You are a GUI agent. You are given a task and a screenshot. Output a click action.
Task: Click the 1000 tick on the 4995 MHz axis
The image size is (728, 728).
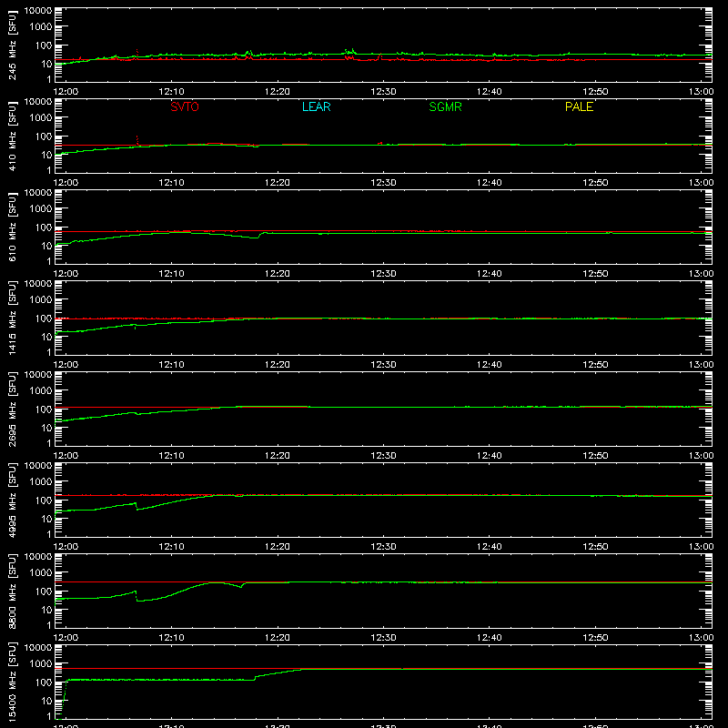click(x=40, y=482)
